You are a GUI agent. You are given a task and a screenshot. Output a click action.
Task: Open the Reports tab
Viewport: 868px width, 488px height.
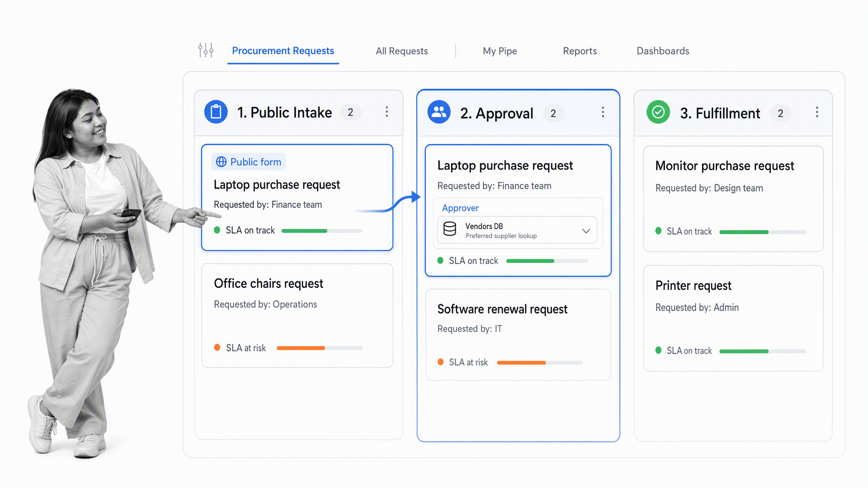(x=580, y=51)
